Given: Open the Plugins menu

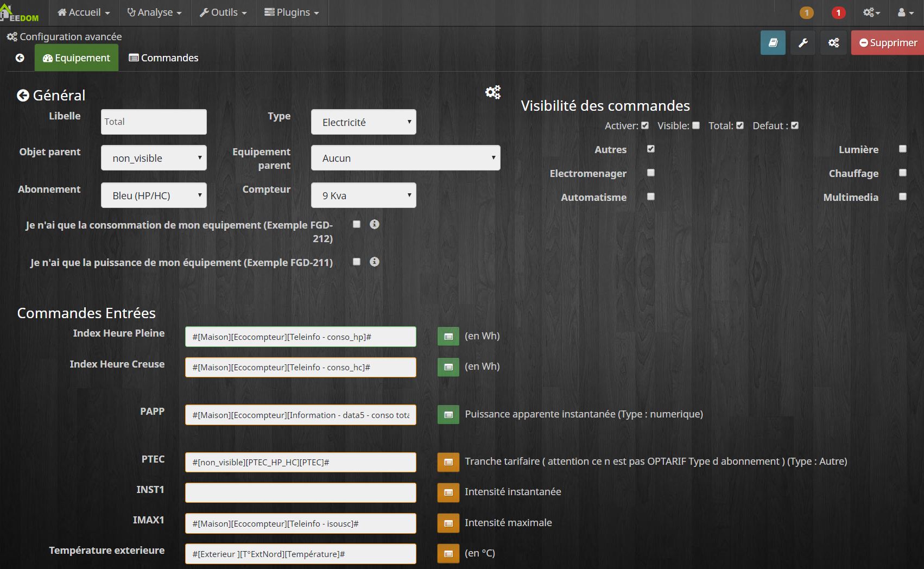Looking at the screenshot, I should 292,12.
